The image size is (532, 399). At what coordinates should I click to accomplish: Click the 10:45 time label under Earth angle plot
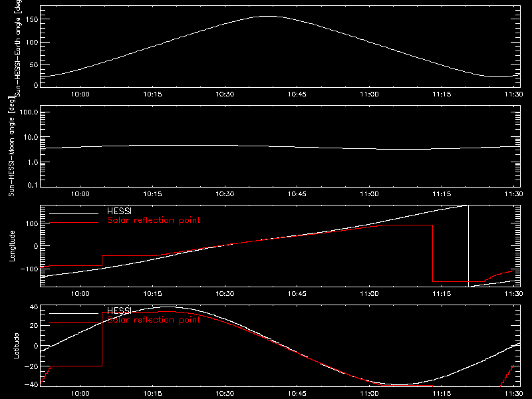click(x=297, y=94)
